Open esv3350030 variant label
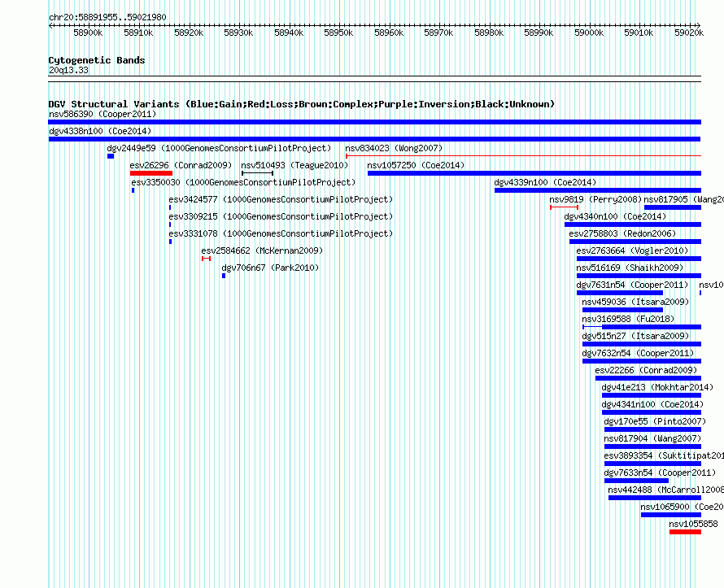This screenshot has height=588, width=724. click(x=243, y=182)
